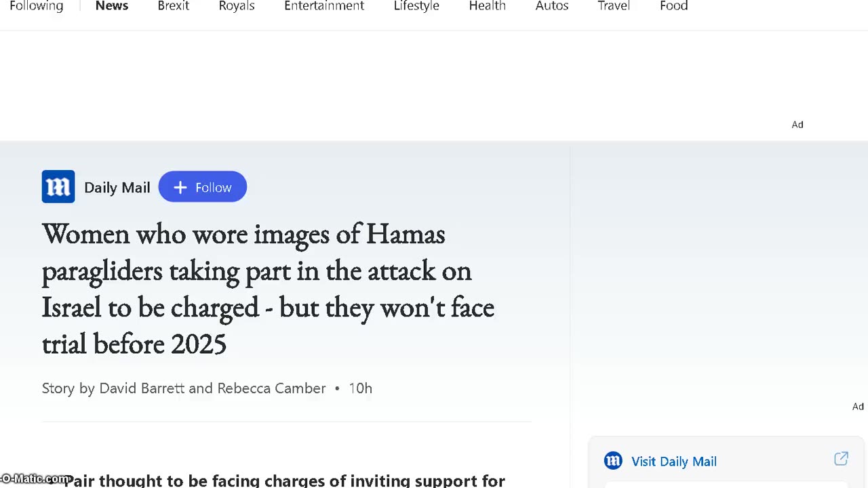Open the external link icon beside Visit Daily Mail

(x=841, y=460)
